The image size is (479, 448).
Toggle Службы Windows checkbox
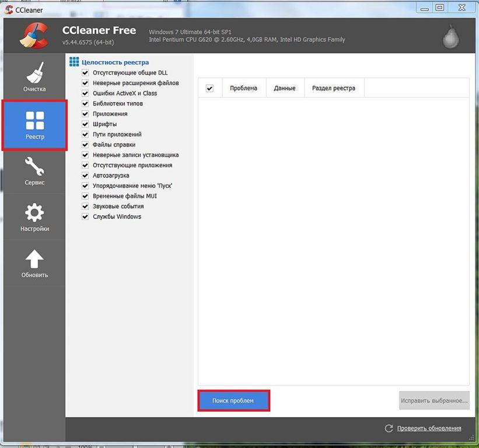(x=85, y=216)
